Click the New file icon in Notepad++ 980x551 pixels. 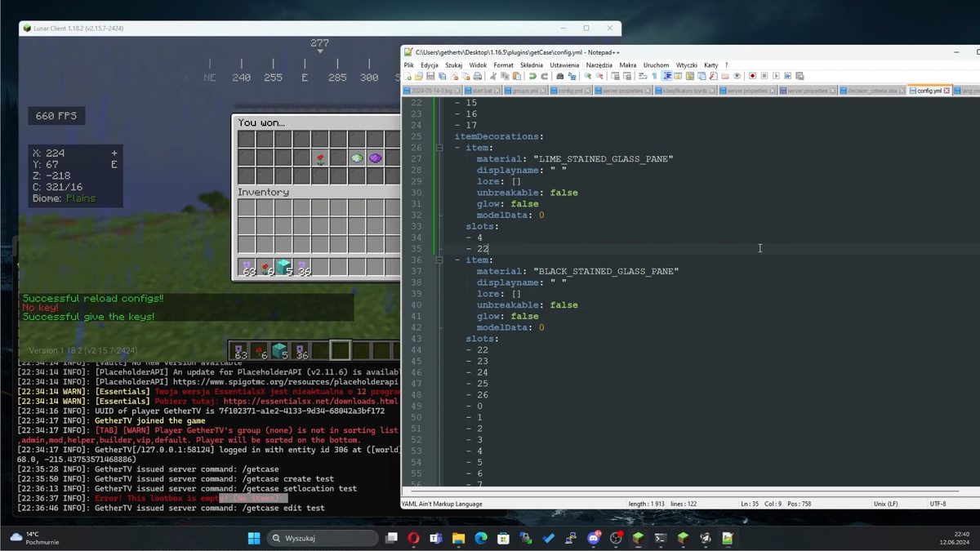pos(408,76)
